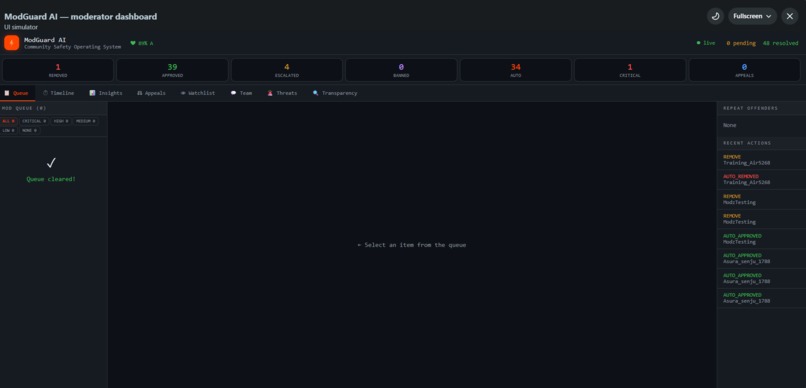Open the Critical stat card
The width and height of the screenshot is (806, 388).
tap(630, 70)
